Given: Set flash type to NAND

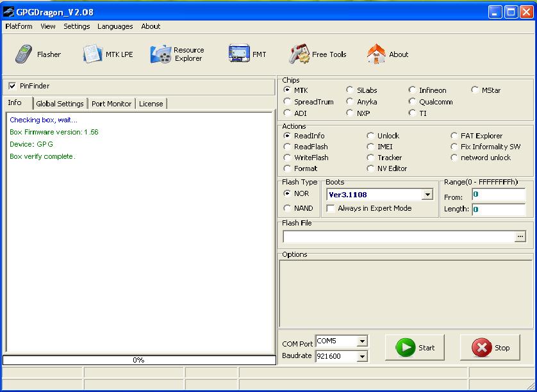Looking at the screenshot, I should (x=287, y=208).
